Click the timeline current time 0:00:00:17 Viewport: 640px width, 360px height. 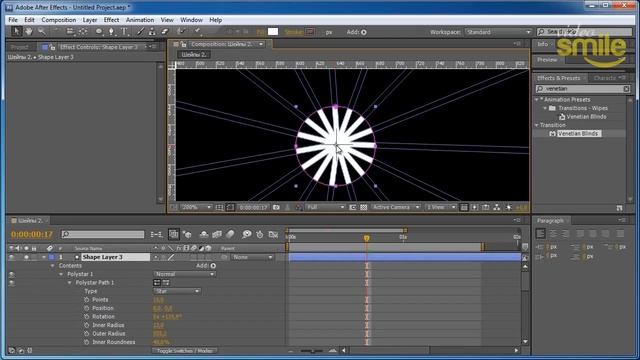[32, 234]
